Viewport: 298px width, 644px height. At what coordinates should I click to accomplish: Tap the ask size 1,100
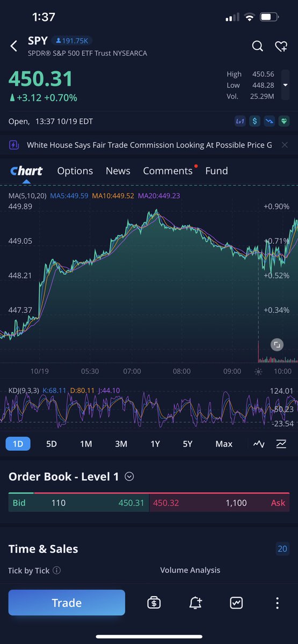237,503
